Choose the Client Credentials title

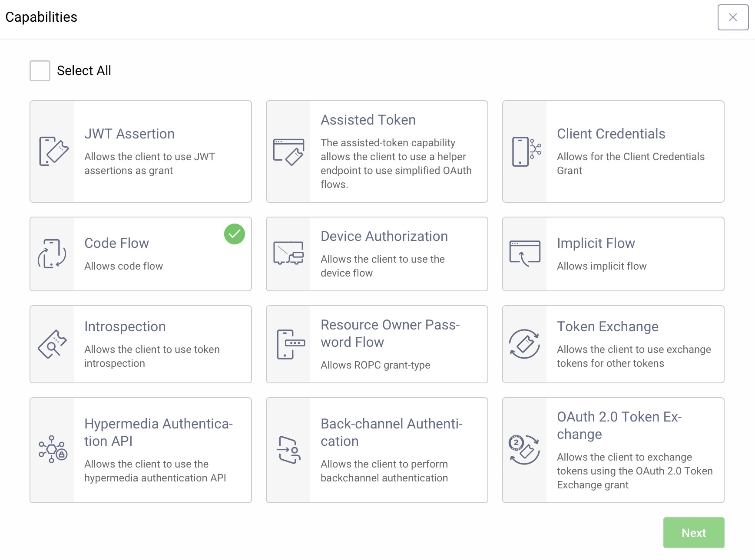[611, 134]
